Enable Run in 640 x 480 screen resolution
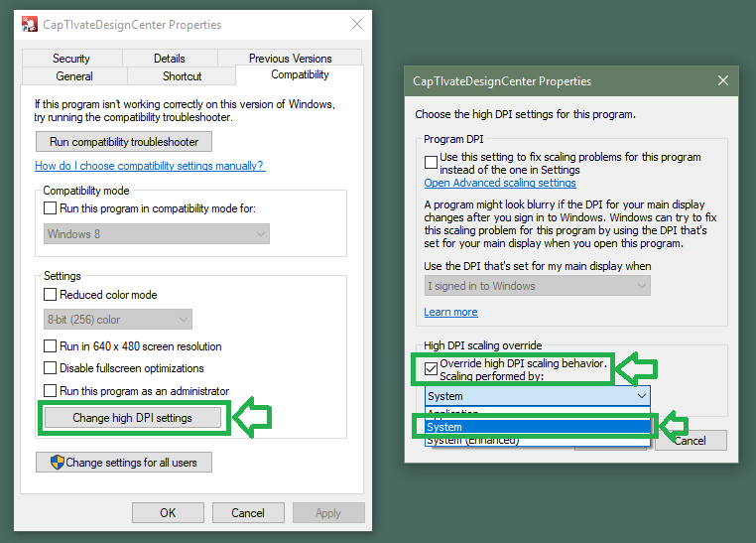The height and width of the screenshot is (543, 756). (x=50, y=345)
